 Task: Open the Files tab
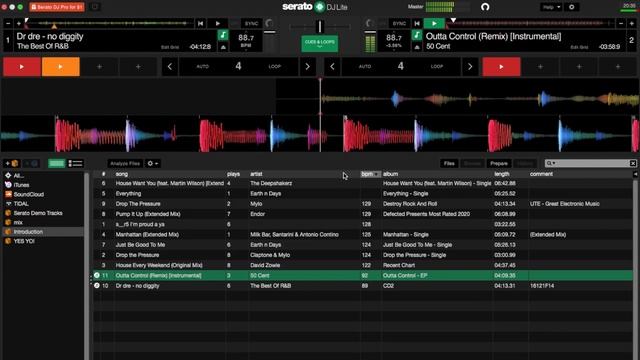[449, 163]
